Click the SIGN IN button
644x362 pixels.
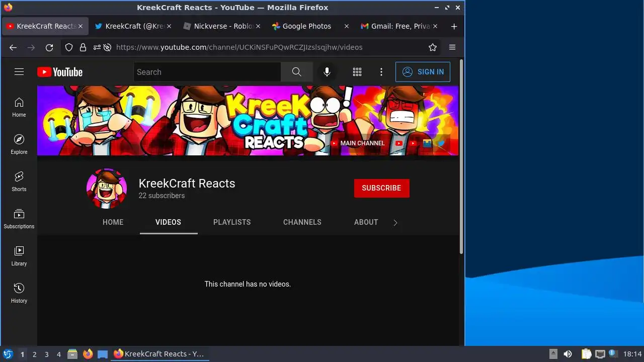pos(423,72)
